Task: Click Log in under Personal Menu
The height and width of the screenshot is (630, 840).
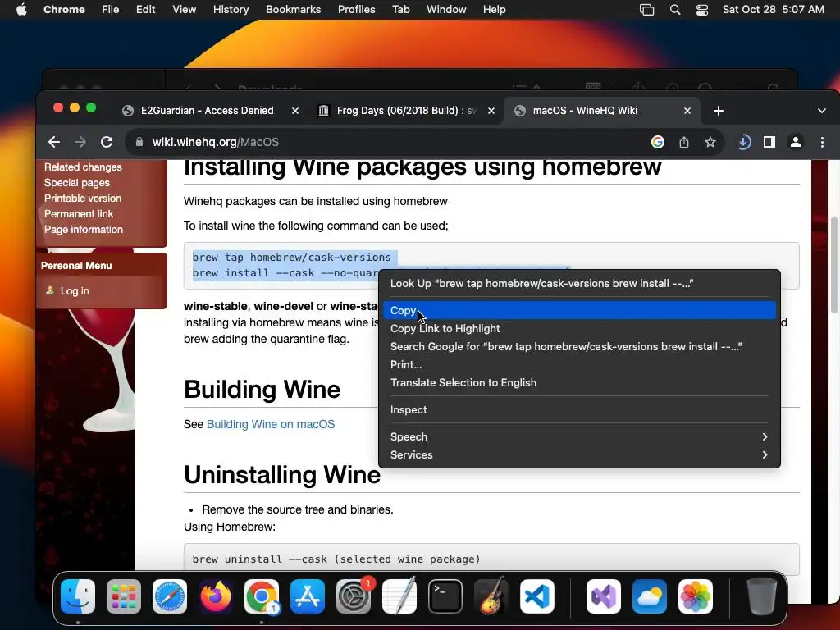Action: [x=75, y=291]
